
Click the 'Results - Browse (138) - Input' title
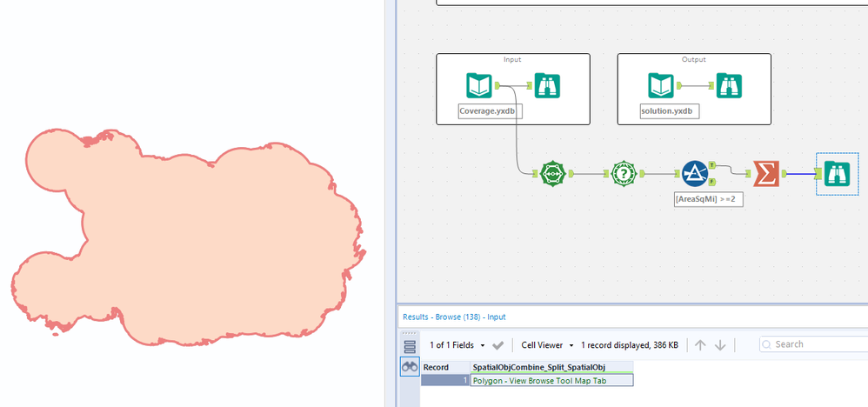pos(454,317)
